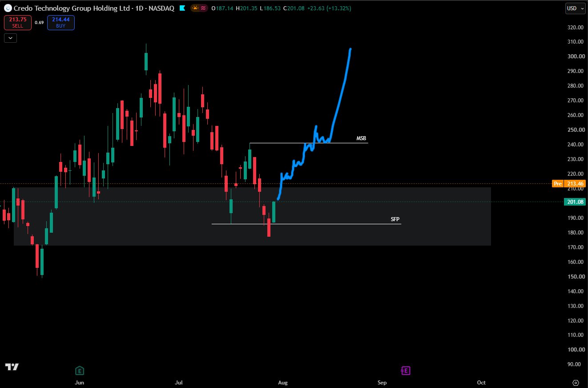Click the pink wavy-lines icon in the header
The image size is (588, 388).
[x=203, y=8]
